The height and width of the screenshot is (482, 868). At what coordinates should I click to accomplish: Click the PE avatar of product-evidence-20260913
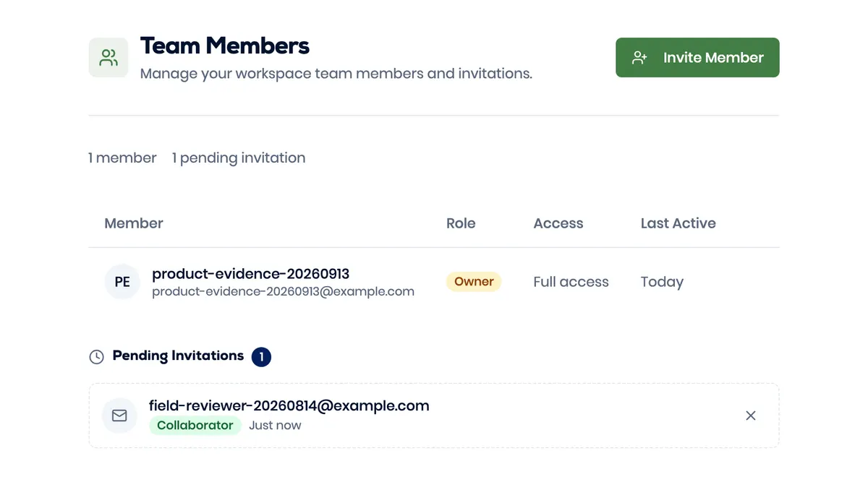[122, 282]
